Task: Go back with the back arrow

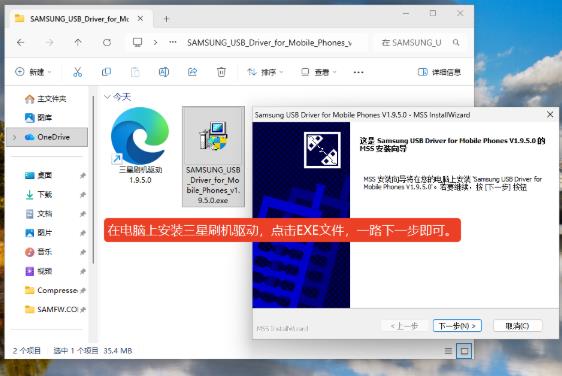Action: click(20, 43)
